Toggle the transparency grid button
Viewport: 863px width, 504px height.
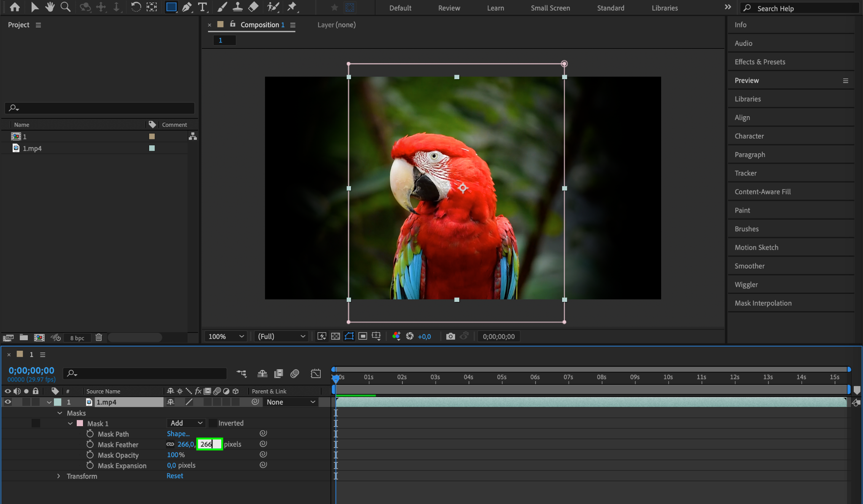click(335, 336)
